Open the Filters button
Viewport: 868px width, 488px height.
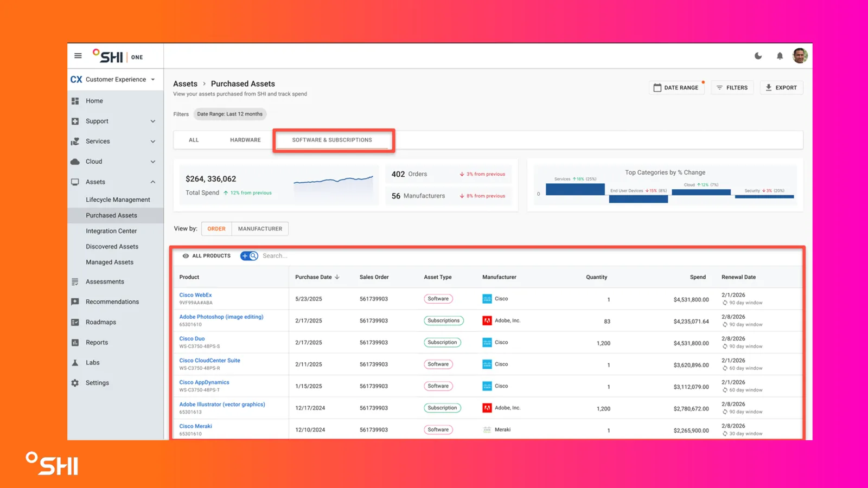click(x=732, y=87)
